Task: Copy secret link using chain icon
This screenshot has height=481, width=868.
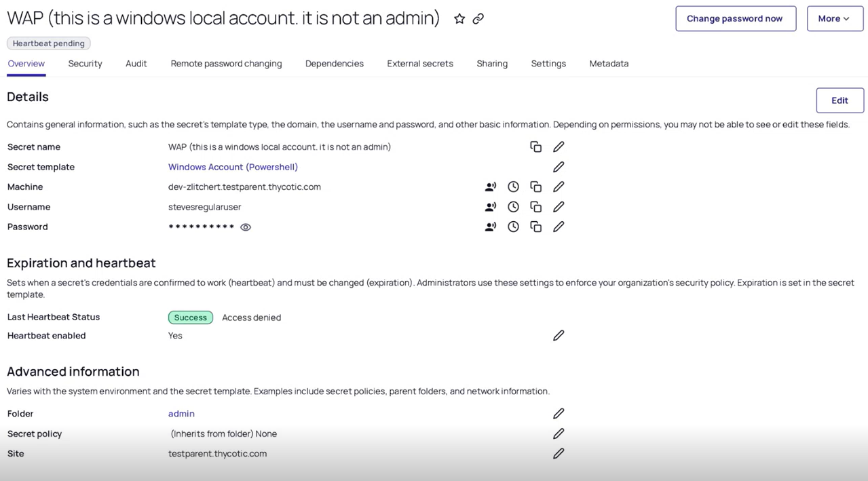Action: pyautogui.click(x=478, y=19)
